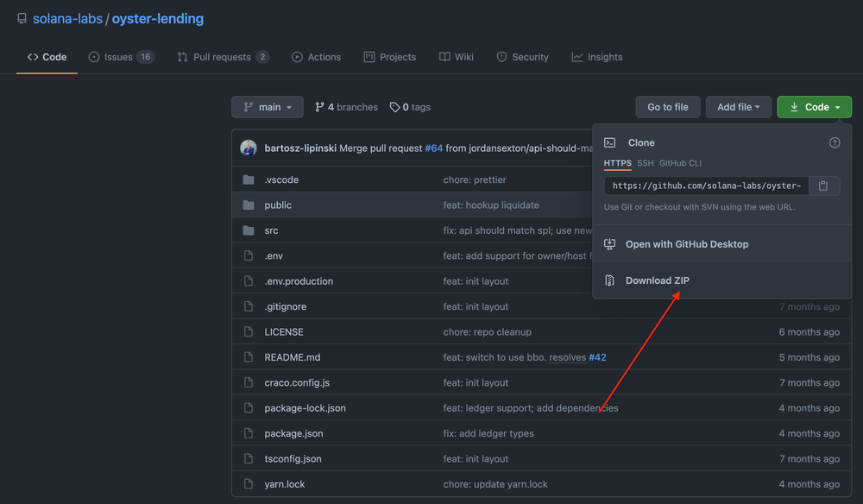Viewport: 863px width, 504px height.
Task: Select the HTTPS clone tab
Action: click(x=618, y=163)
